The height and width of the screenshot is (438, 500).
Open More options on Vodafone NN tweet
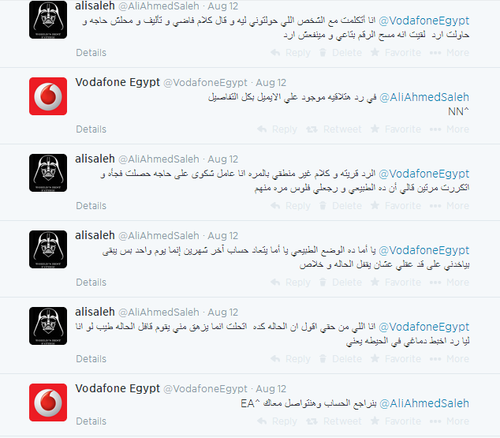[x=449, y=129]
